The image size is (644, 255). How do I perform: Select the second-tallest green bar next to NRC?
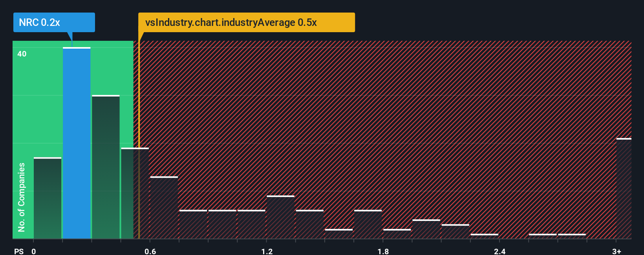pyautogui.click(x=106, y=167)
